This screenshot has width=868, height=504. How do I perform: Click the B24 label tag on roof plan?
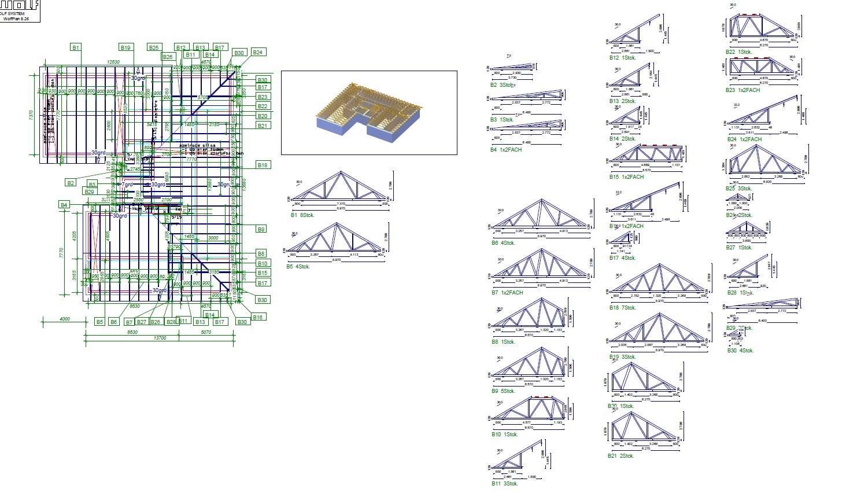pyautogui.click(x=258, y=52)
